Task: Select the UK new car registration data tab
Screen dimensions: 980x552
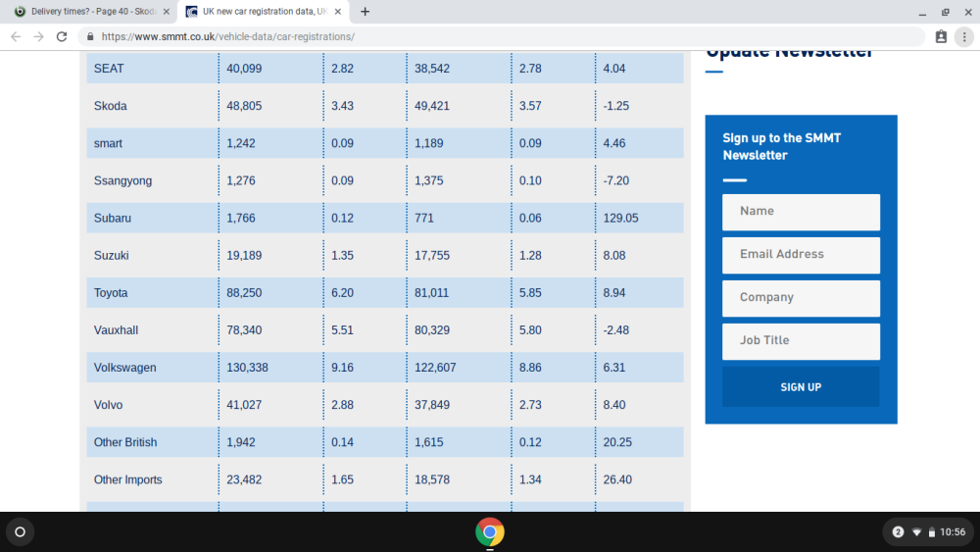Action: click(x=263, y=11)
